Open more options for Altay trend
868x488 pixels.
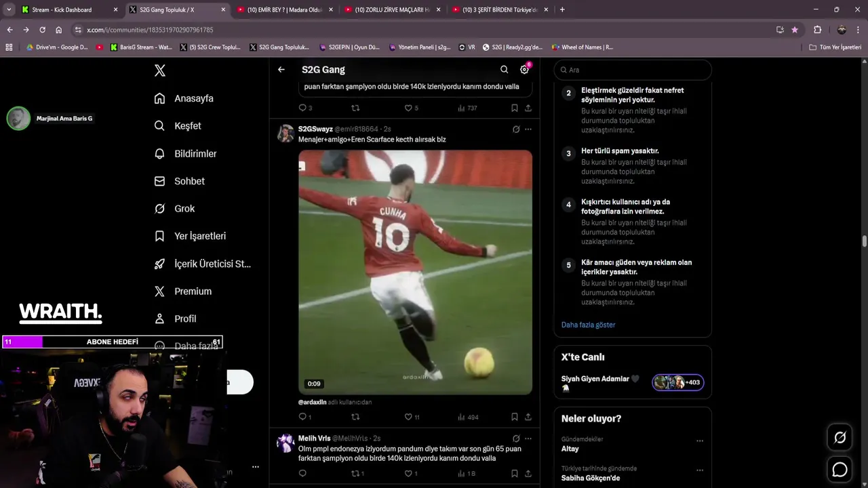click(x=700, y=441)
